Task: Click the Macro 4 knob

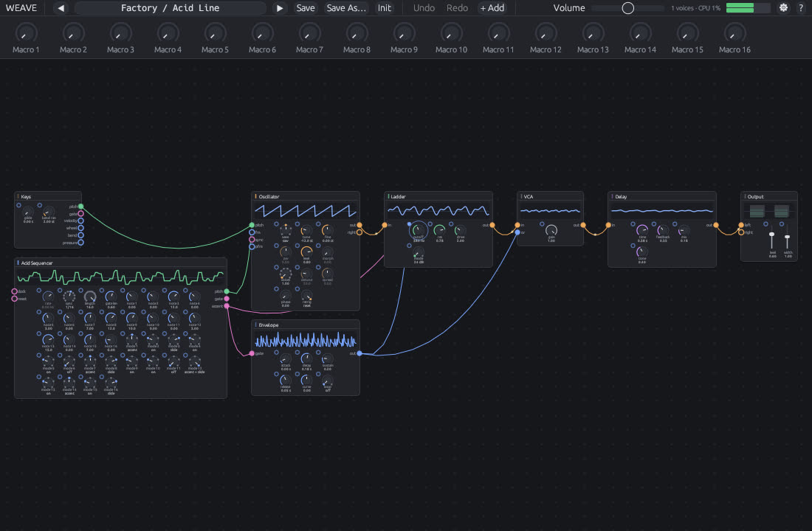Action: click(x=168, y=34)
